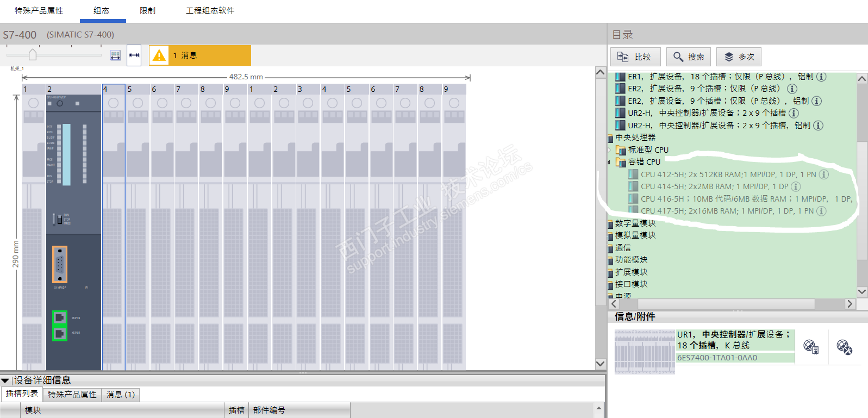Image resolution: width=868 pixels, height=418 pixels.
Task: Click the order number 6ES7400-1TA01-0AA0
Action: click(717, 358)
